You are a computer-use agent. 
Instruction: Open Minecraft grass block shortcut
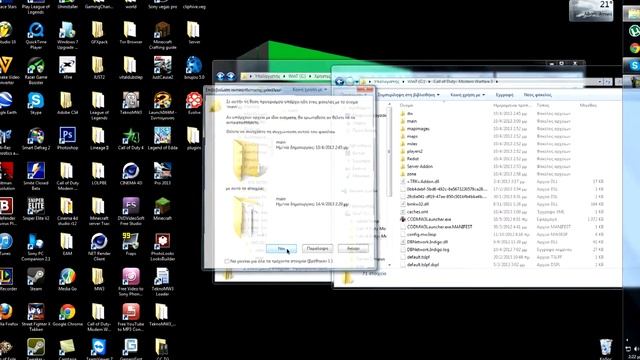162,209
